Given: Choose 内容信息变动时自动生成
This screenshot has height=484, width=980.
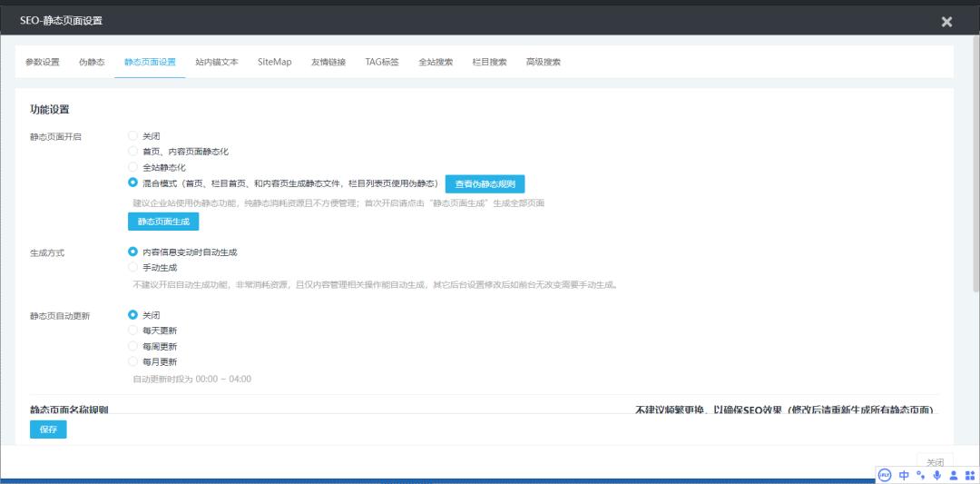Looking at the screenshot, I should pos(132,252).
